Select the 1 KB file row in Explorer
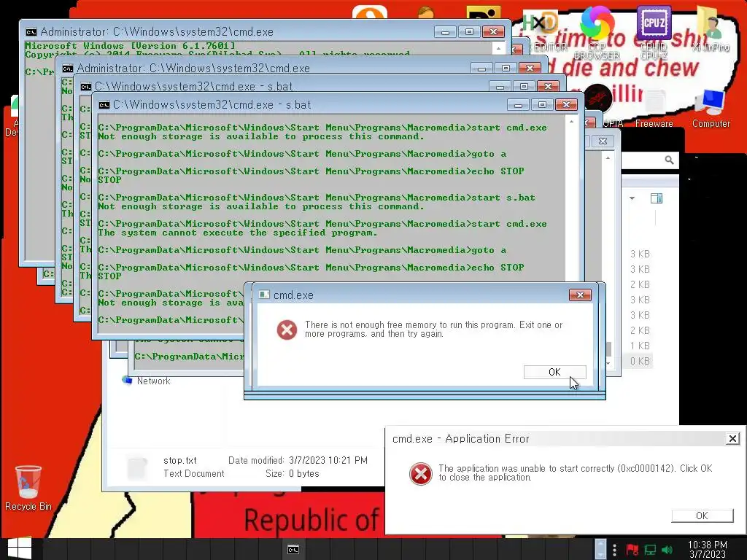The image size is (747, 560). [x=640, y=346]
